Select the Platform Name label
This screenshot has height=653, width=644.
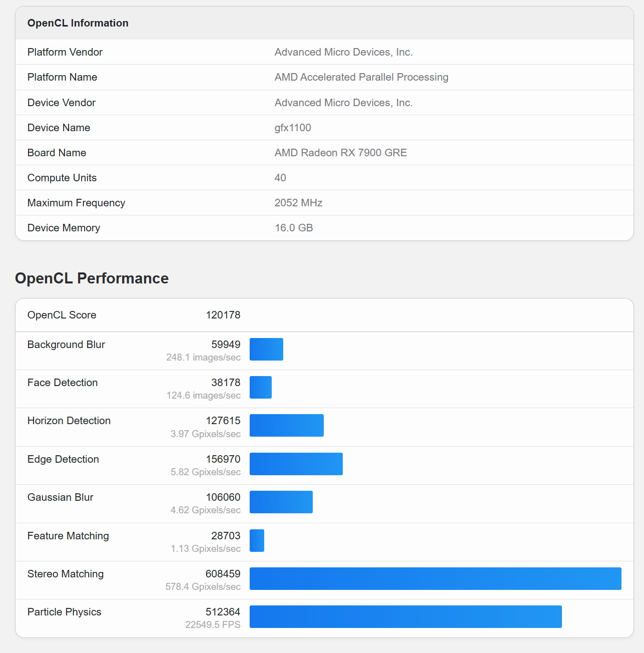point(62,77)
